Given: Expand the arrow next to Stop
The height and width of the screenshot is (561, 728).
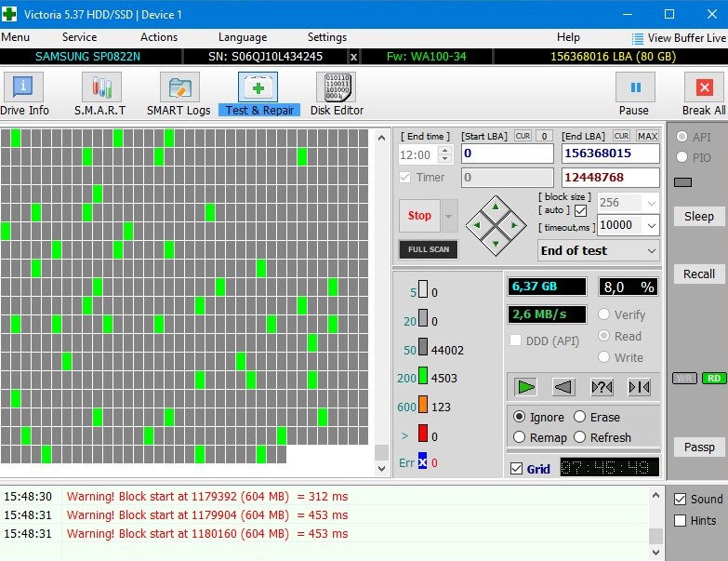Looking at the screenshot, I should click(x=450, y=216).
